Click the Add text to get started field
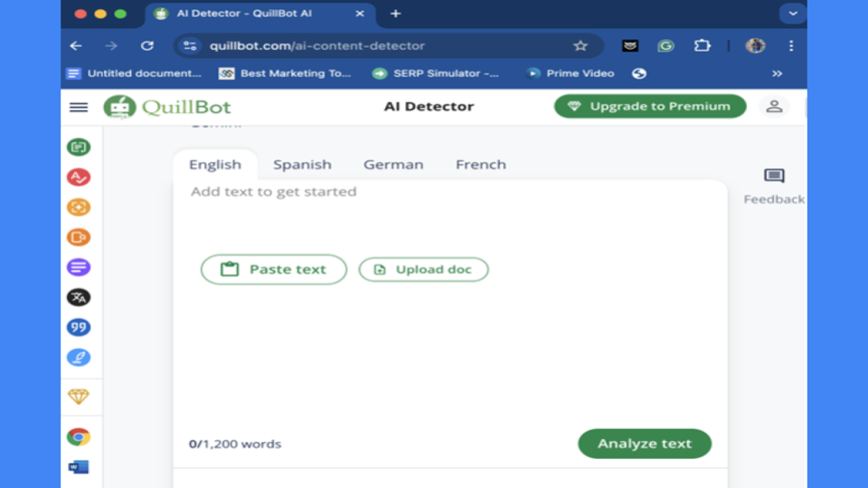The image size is (868, 488). pos(273,192)
